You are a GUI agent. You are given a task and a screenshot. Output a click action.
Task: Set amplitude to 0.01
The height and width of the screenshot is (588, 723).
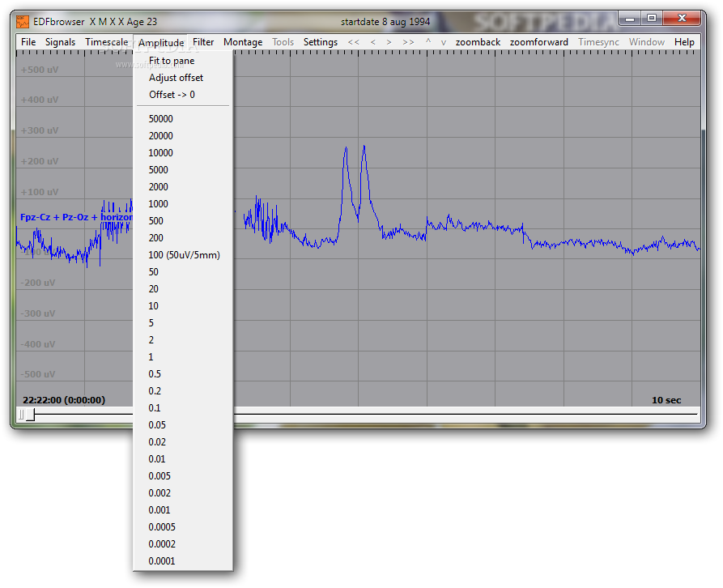coord(183,459)
